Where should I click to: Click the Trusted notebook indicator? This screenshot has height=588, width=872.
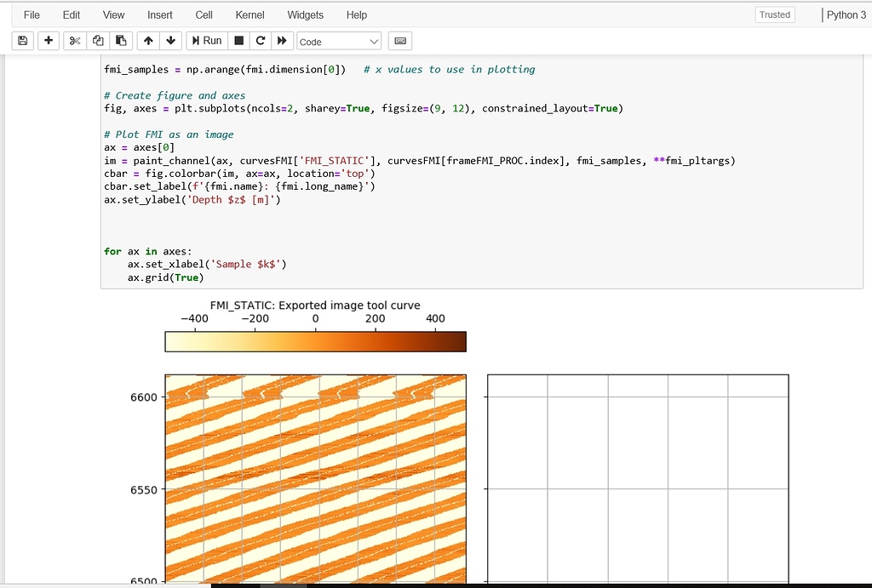[x=774, y=14]
